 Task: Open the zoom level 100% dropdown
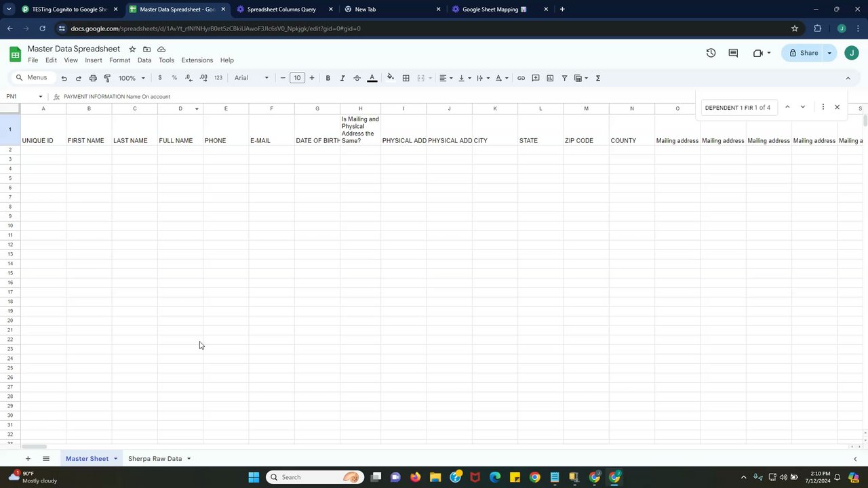pos(132,78)
